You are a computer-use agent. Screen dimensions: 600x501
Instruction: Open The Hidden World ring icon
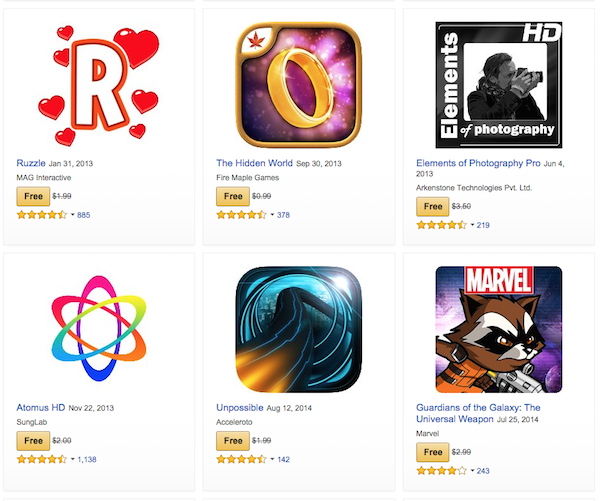[x=298, y=85]
